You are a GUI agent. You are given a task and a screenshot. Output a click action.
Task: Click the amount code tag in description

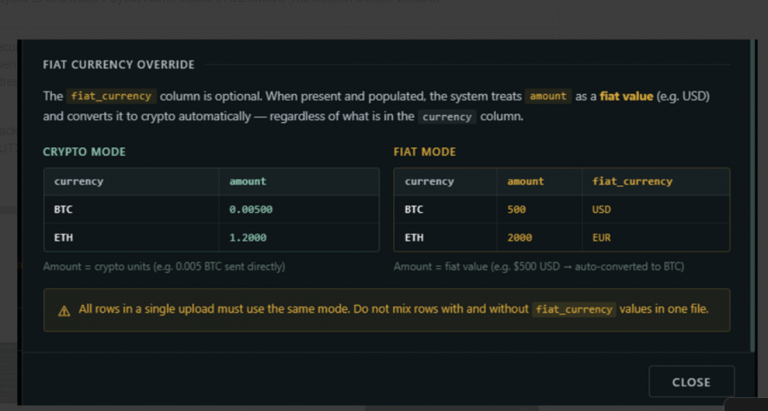pos(548,96)
